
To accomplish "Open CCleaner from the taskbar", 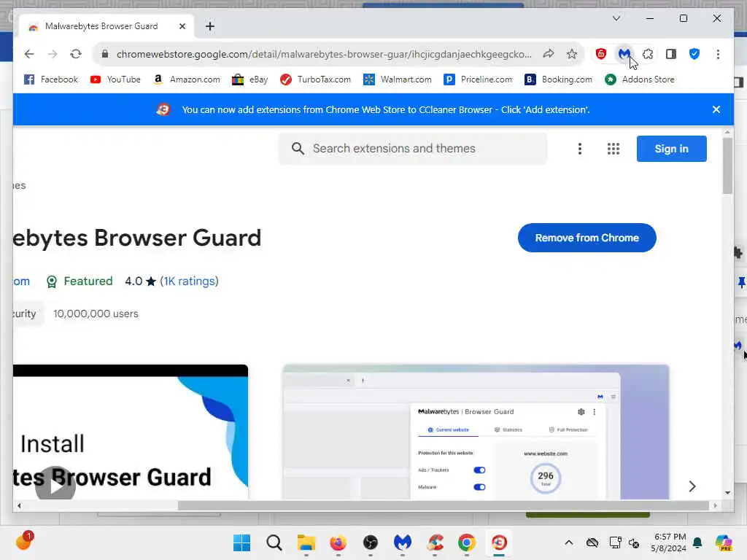I will pyautogui.click(x=435, y=542).
